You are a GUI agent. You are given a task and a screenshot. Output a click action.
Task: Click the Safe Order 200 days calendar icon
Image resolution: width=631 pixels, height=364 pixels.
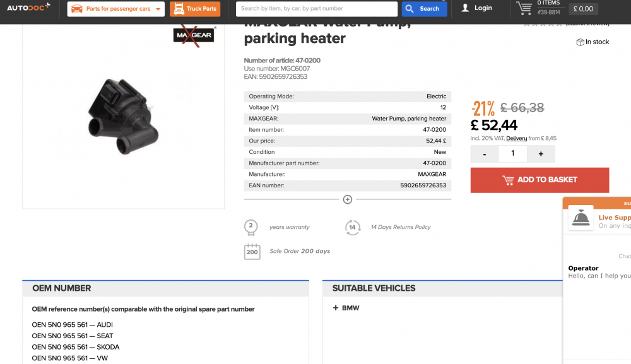[x=252, y=252]
